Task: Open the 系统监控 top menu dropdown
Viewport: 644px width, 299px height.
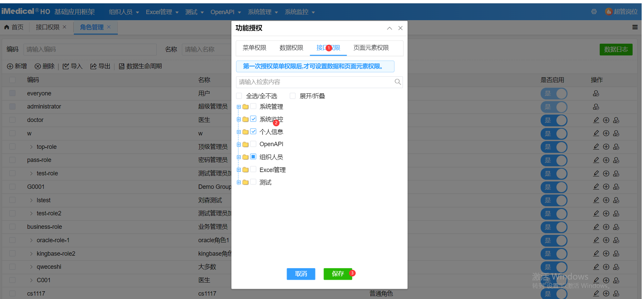Action: click(x=300, y=12)
